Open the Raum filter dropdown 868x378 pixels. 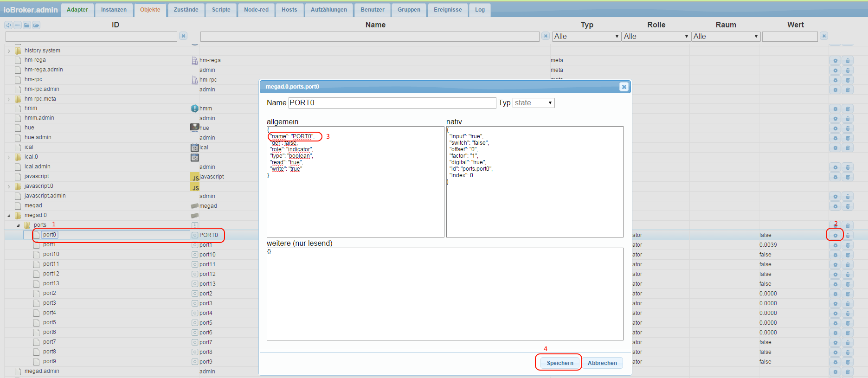tap(726, 36)
